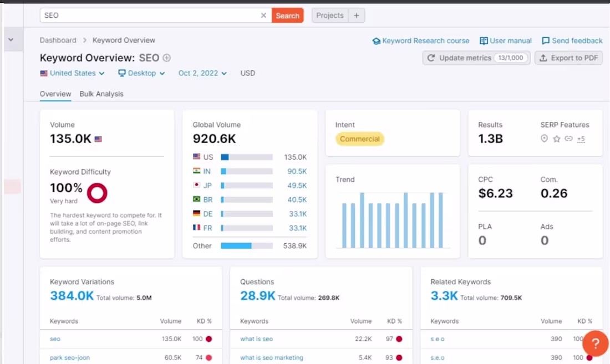The width and height of the screenshot is (610, 364).
Task: Click the star SERP feature icon
Action: [557, 139]
